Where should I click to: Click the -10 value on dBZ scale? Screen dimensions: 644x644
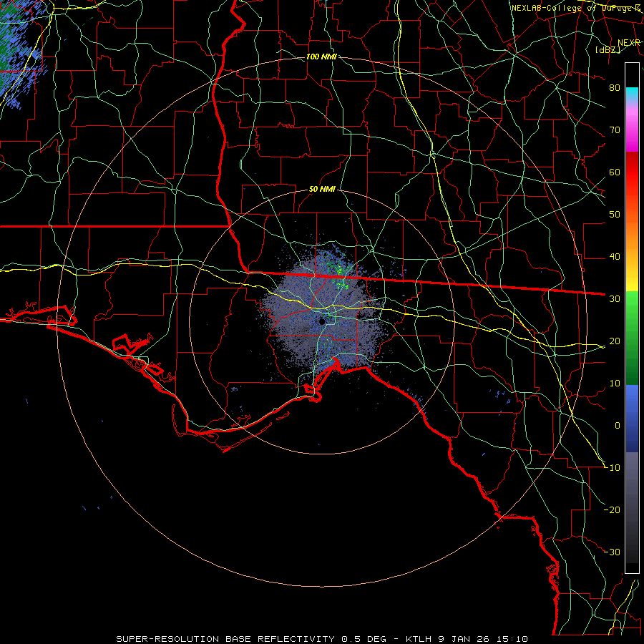coord(612,468)
